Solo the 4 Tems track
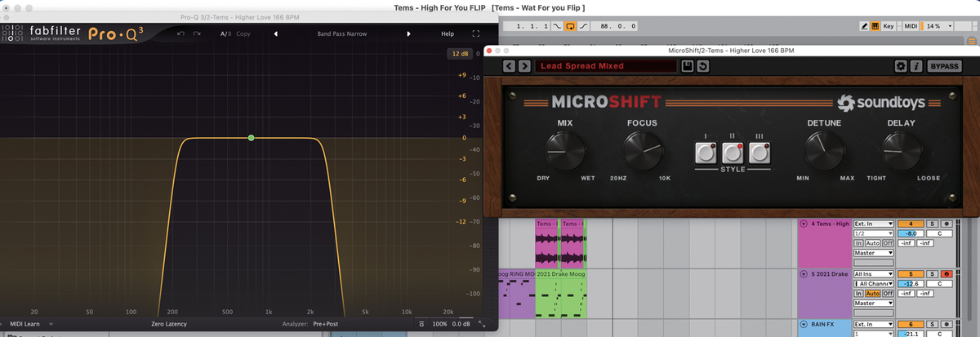 click(x=932, y=224)
